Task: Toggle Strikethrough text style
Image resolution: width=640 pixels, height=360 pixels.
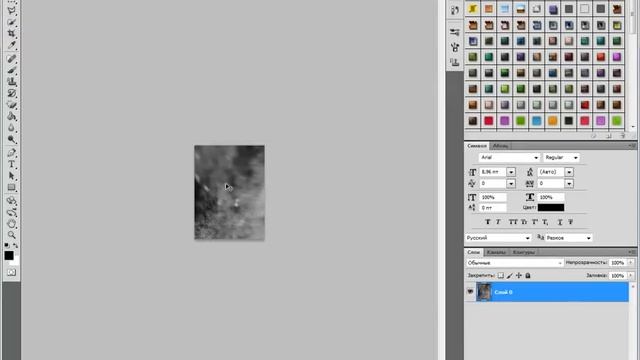Action: (571, 222)
